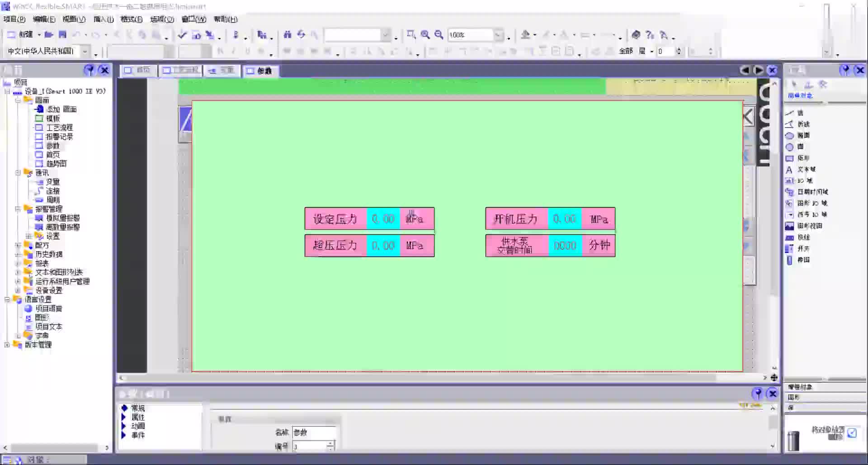Screen dimensions: 868x465
Task: Open the 中文 language dropdown
Action: point(85,51)
